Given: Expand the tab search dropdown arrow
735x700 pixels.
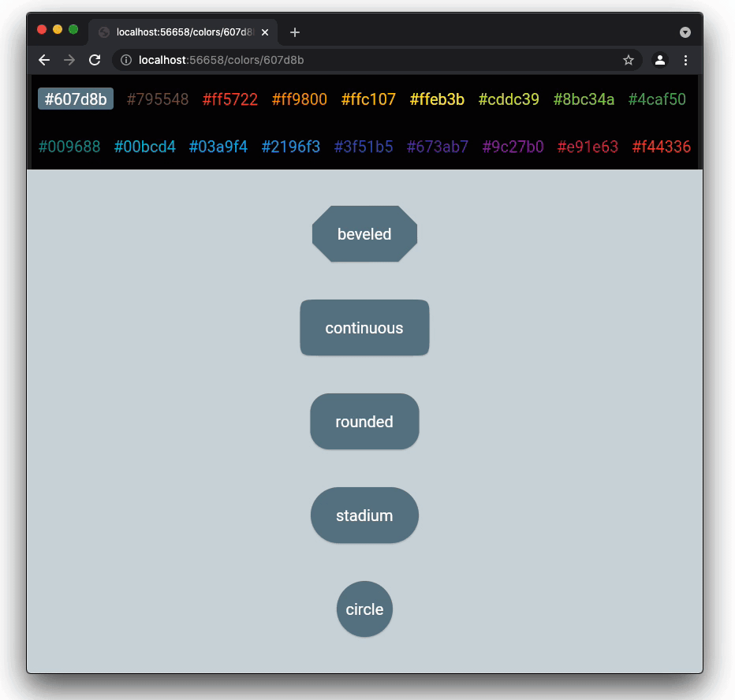Looking at the screenshot, I should tap(685, 32).
